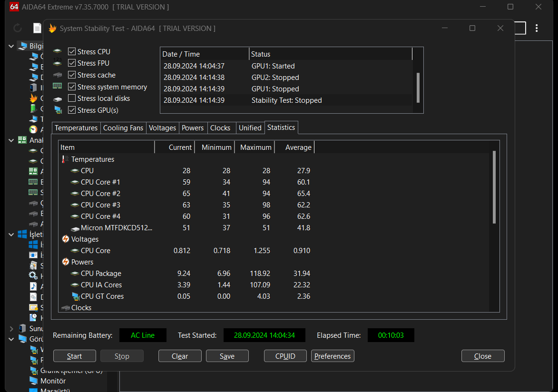558x392 pixels.
Task: Disable Stress system memory checkbox
Action: [x=72, y=87]
